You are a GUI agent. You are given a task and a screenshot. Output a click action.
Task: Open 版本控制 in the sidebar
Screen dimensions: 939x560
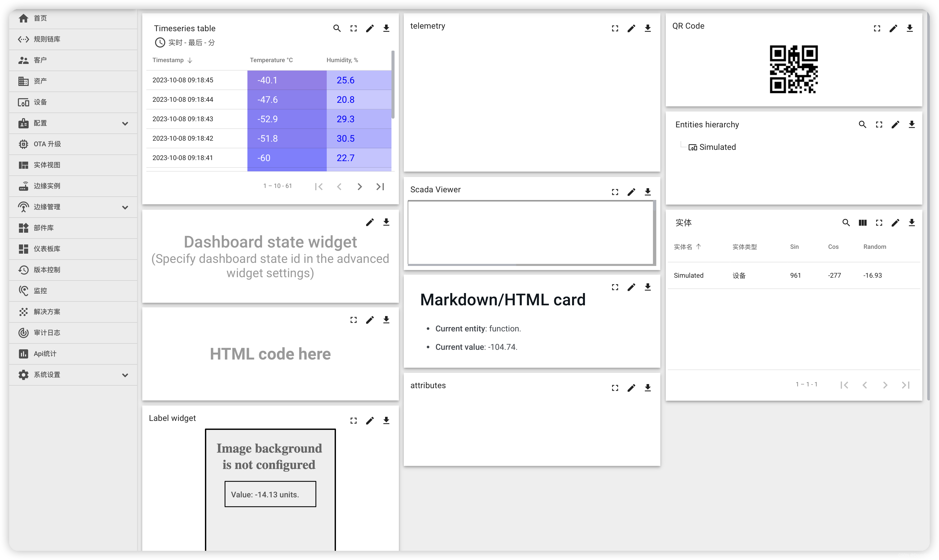pos(73,270)
